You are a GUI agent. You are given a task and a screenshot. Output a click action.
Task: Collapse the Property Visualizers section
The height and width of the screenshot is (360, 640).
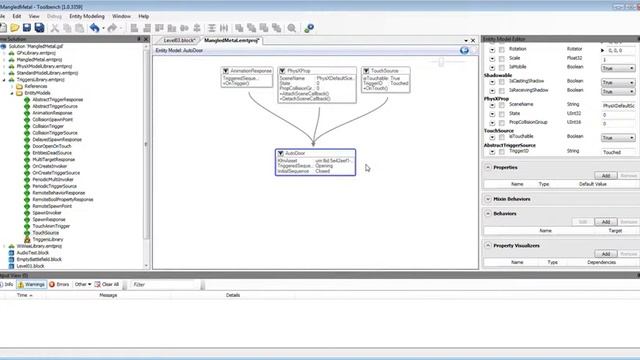[488, 245]
